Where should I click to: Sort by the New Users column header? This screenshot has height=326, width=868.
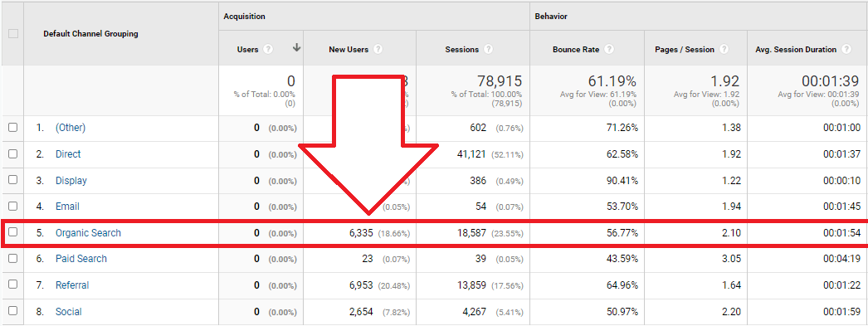(349, 49)
